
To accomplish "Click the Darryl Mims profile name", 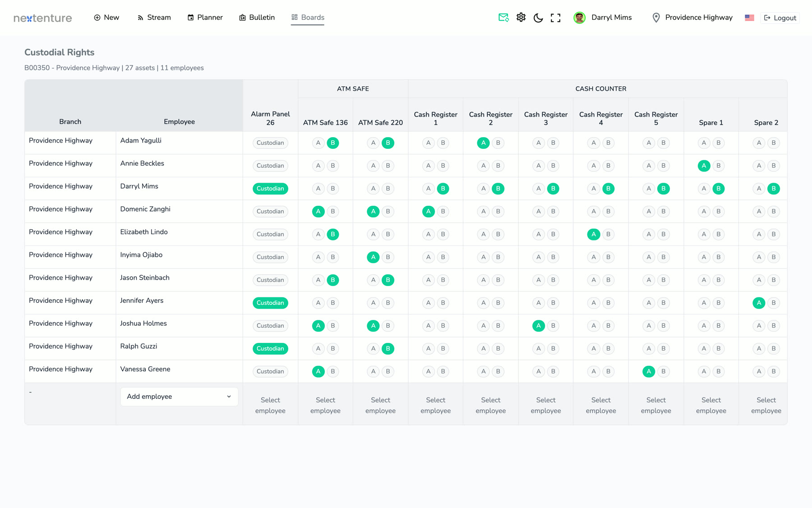I will (611, 18).
